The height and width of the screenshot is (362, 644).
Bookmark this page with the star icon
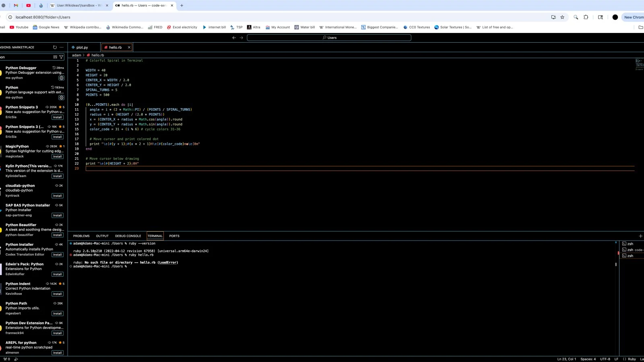[562, 17]
